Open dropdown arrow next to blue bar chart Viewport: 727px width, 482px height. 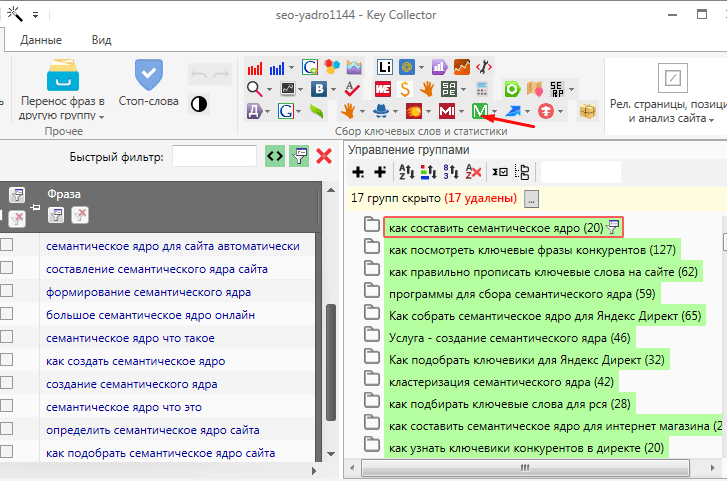point(291,68)
